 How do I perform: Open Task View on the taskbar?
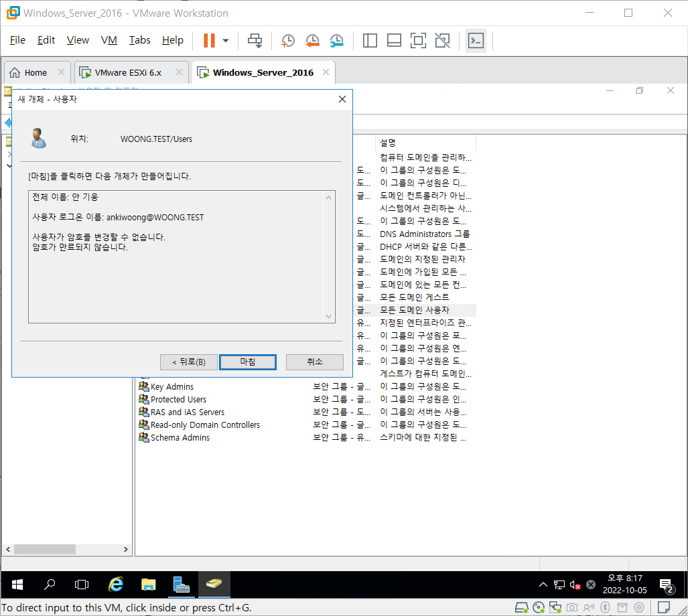(x=82, y=585)
